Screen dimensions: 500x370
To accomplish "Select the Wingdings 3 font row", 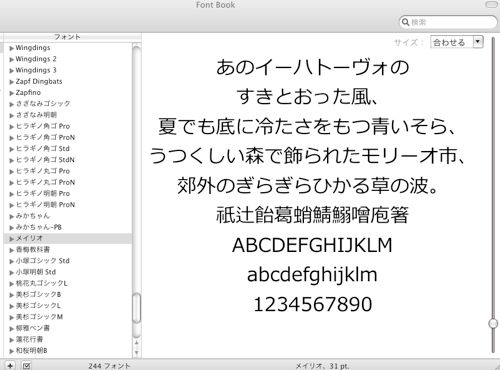I will point(68,70).
